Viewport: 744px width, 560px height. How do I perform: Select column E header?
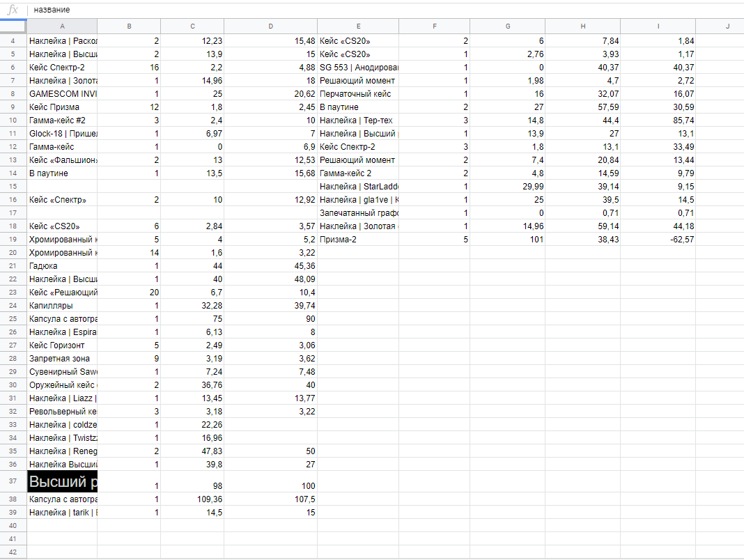pyautogui.click(x=358, y=26)
